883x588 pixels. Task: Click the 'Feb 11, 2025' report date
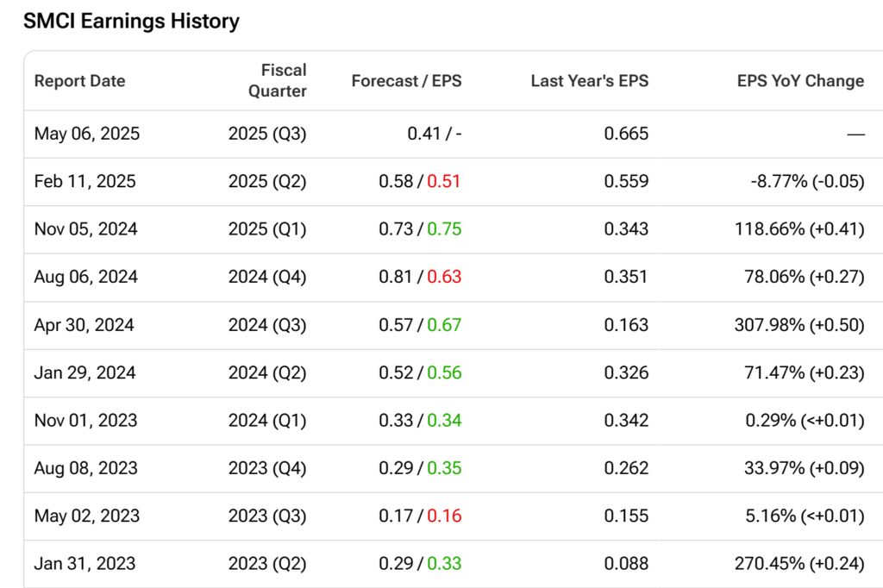pyautogui.click(x=85, y=181)
